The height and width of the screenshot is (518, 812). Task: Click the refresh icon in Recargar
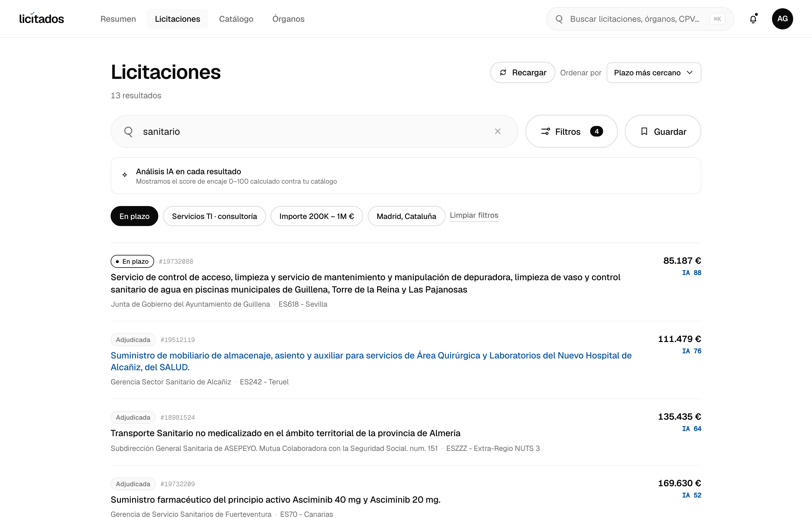(503, 72)
